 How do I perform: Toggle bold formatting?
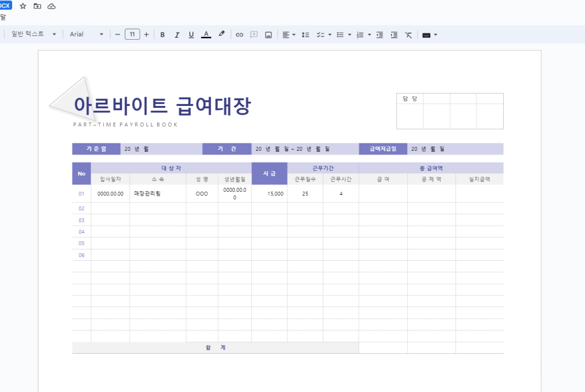tap(163, 35)
